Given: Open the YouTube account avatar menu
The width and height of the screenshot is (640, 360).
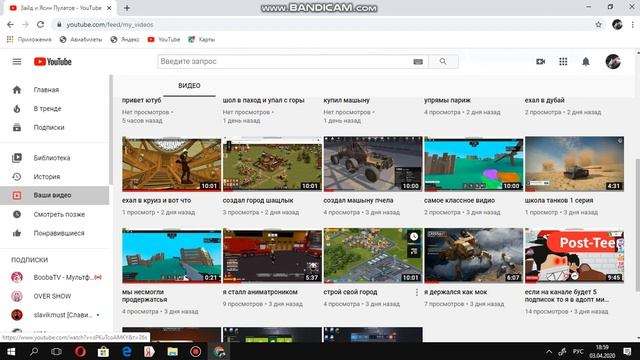Looking at the screenshot, I should coord(613,62).
